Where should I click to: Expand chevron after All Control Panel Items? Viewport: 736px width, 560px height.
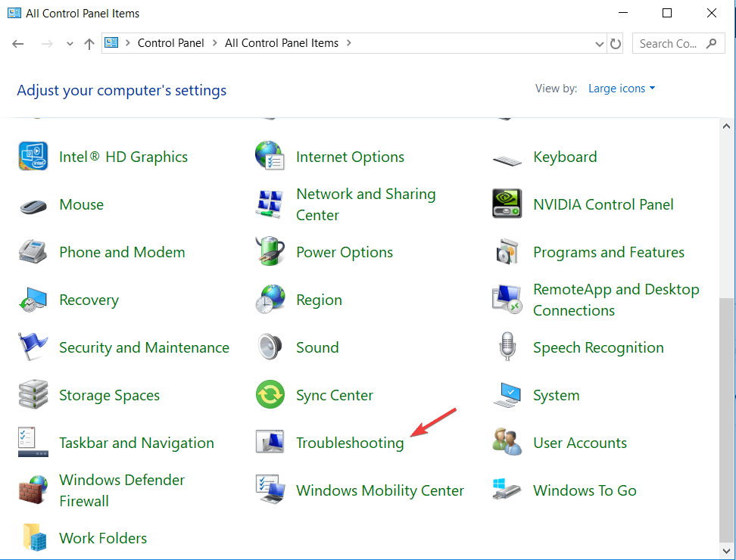point(349,43)
